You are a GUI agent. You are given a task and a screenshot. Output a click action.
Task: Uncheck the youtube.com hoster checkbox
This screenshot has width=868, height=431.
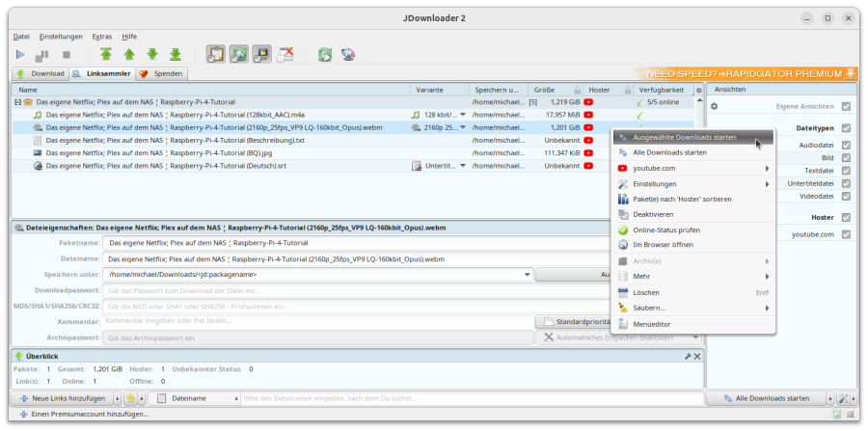coord(846,234)
